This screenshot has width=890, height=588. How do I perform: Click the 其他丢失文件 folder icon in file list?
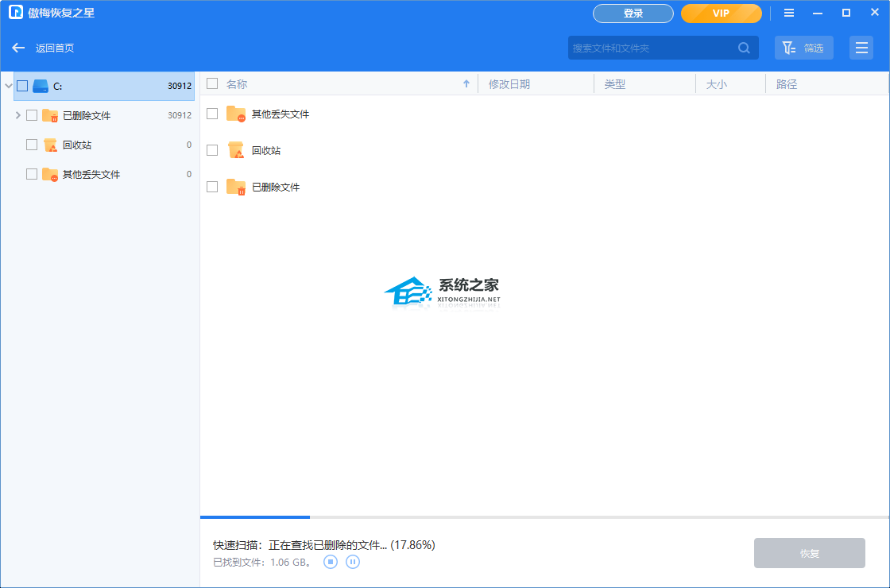[x=235, y=114]
